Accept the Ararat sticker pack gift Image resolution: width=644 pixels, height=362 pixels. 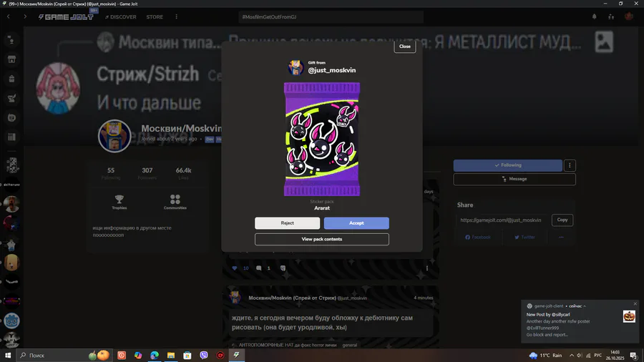356,223
